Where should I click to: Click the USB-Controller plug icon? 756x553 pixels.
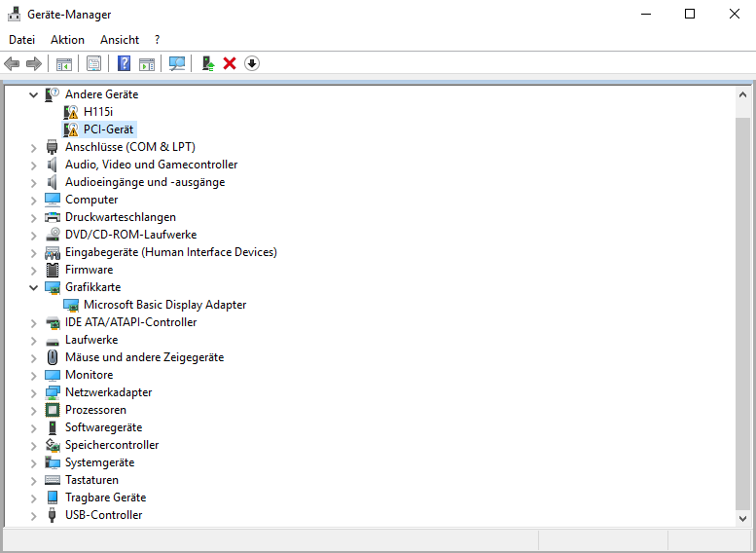click(x=53, y=515)
